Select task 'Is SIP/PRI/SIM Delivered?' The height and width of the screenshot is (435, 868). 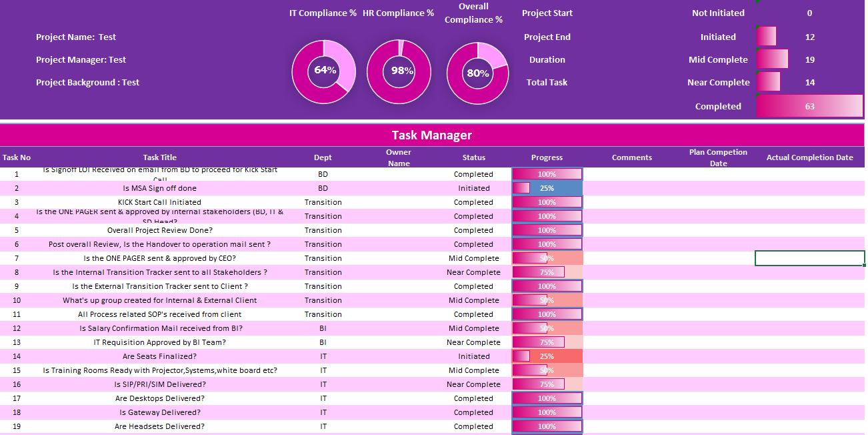tap(160, 384)
